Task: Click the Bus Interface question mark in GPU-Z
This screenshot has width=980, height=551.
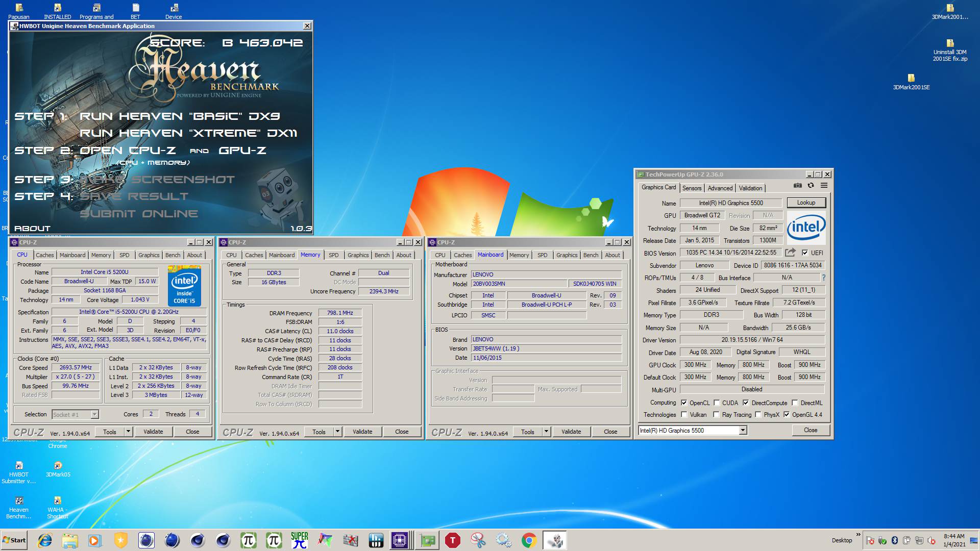Action: 823,278
